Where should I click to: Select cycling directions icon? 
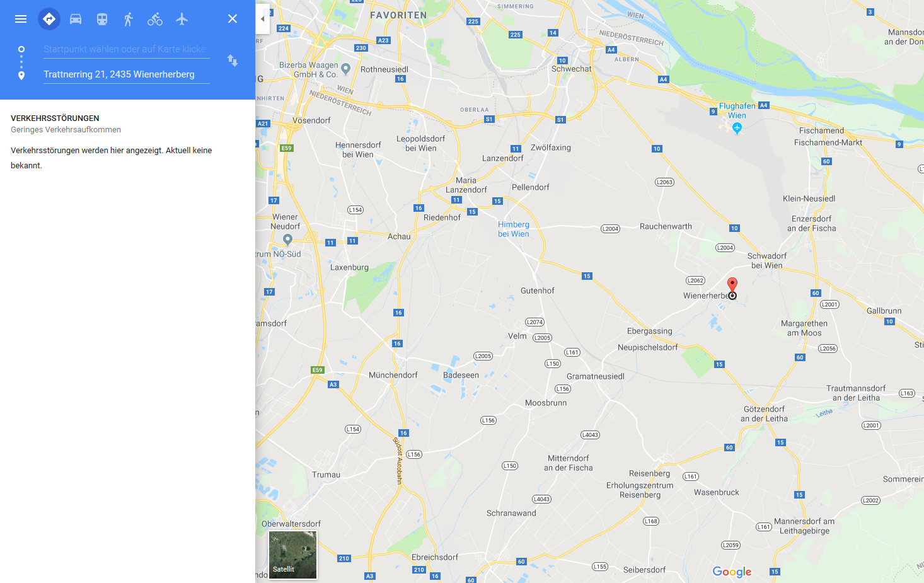point(155,19)
